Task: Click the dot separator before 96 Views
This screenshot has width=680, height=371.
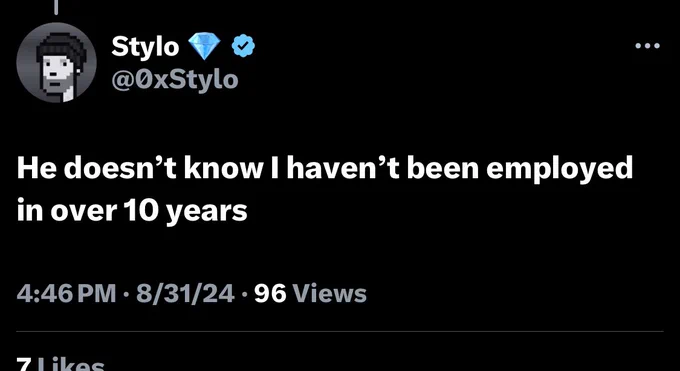Action: point(245,294)
